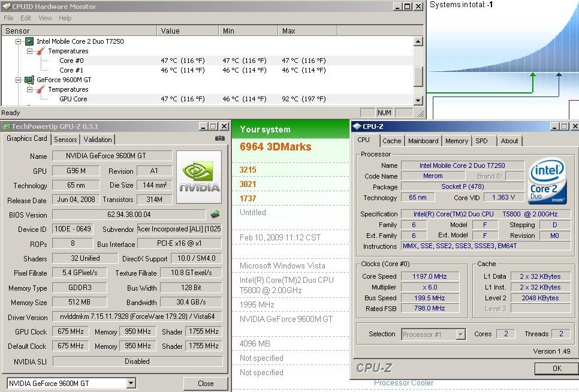Image resolution: width=579 pixels, height=392 pixels.
Task: Open the Help menu in Hardware Monitor
Action: (x=65, y=18)
